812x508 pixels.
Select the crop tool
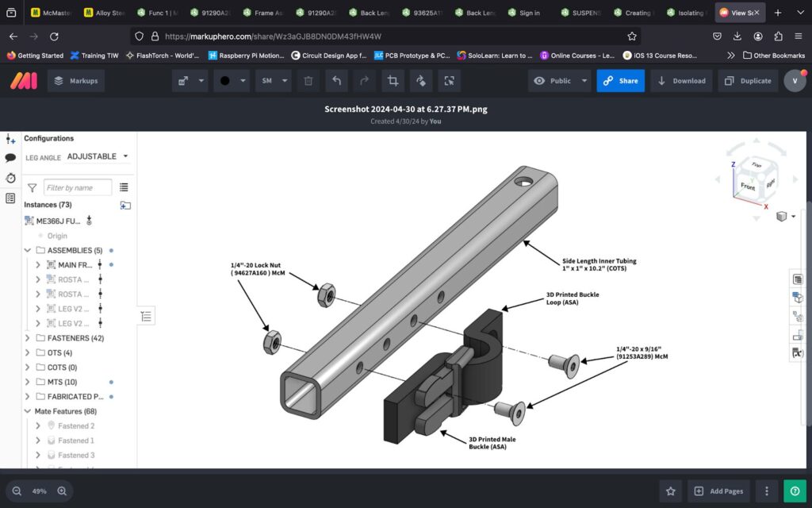392,81
